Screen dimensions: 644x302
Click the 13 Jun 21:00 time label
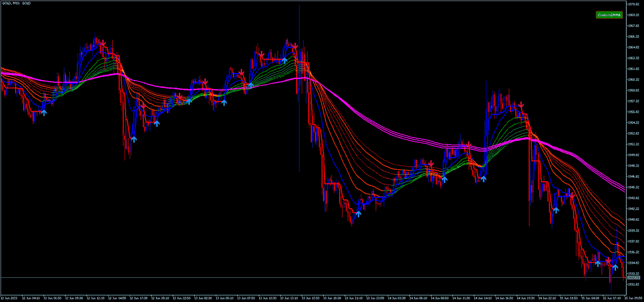pos(353,297)
